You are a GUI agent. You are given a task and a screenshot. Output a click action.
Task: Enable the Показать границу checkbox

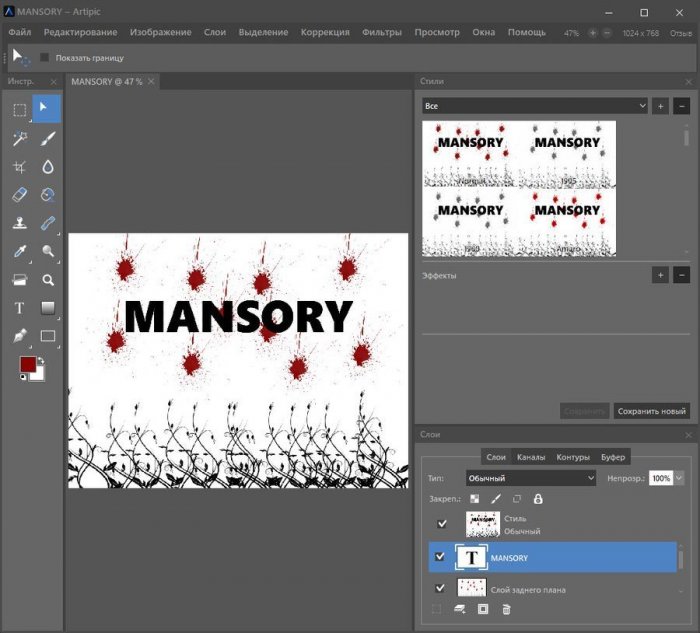[44, 58]
